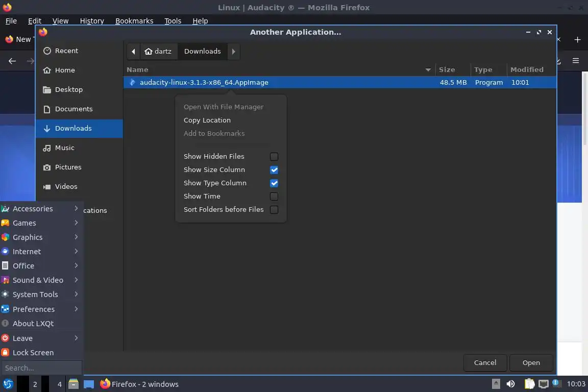The image size is (588, 392).
Task: Click the Open button in dialog
Action: click(x=531, y=363)
